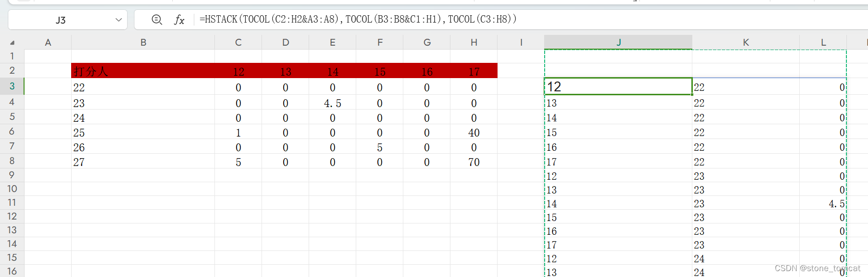Click cell J15 containing 12

point(618,258)
